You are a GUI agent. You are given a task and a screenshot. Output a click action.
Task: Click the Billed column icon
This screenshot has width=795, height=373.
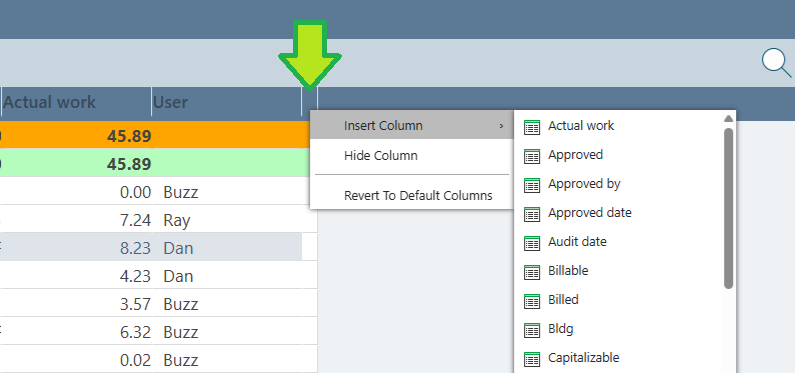531,301
